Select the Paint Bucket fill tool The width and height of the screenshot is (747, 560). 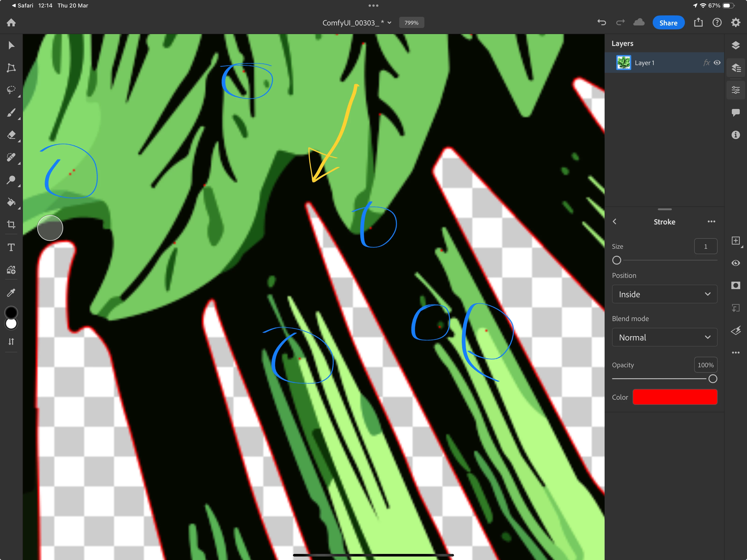click(11, 202)
